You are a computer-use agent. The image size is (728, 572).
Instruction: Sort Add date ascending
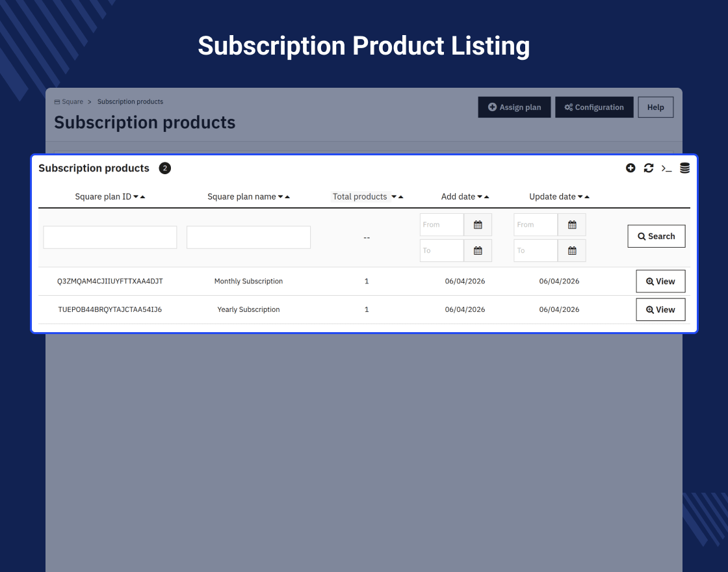(487, 197)
